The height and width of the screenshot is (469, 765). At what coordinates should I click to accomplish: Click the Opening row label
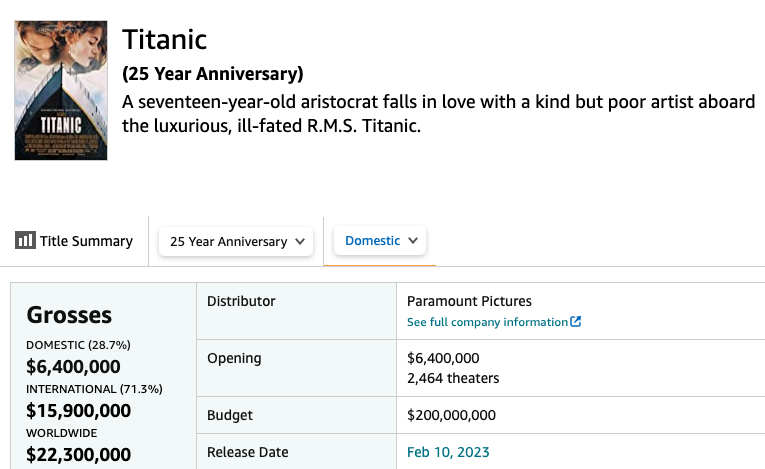pos(235,358)
